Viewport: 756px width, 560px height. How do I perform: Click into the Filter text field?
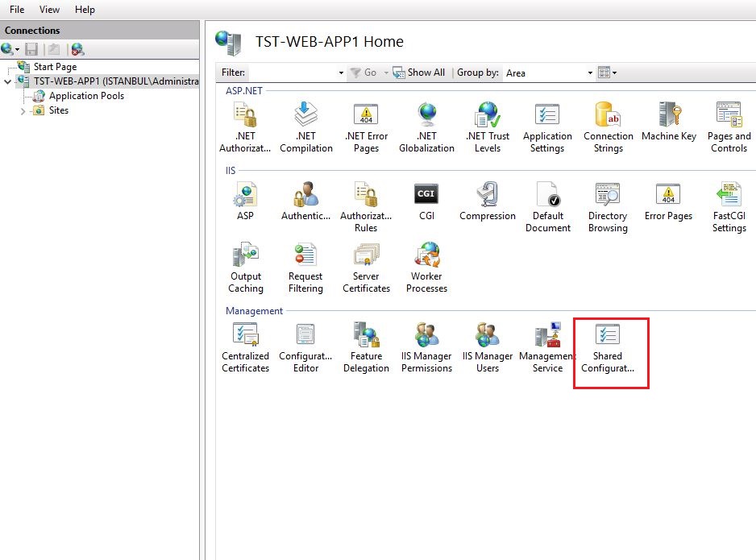293,73
